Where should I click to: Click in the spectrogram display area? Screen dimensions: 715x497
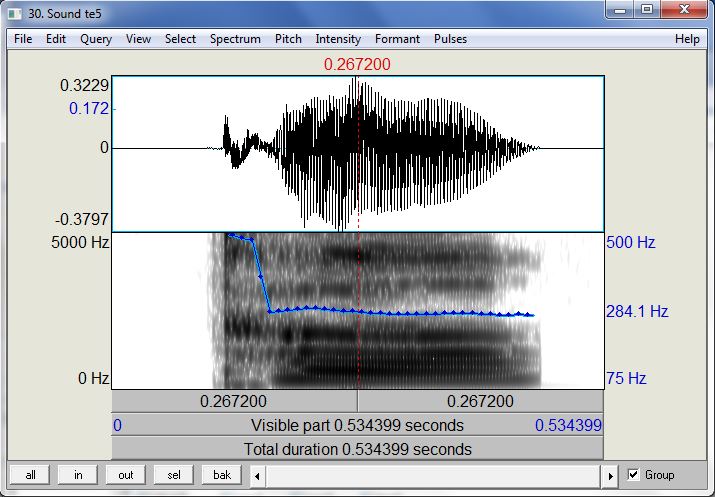tap(358, 311)
